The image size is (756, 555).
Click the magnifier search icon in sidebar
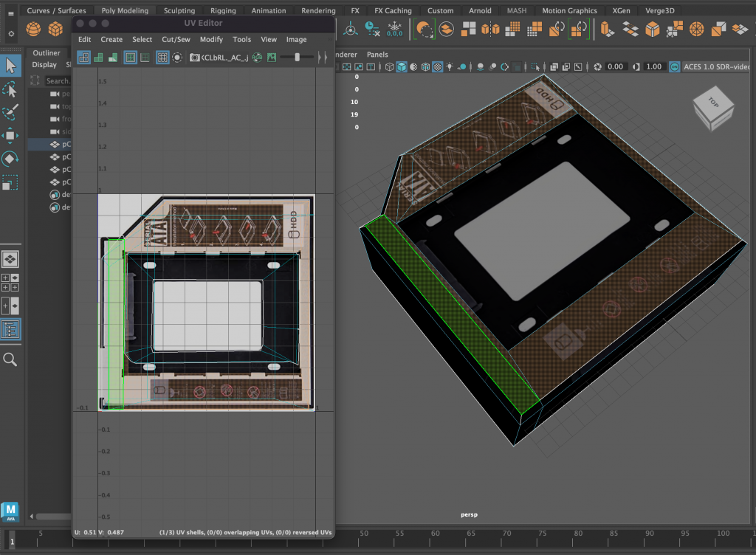(10, 359)
